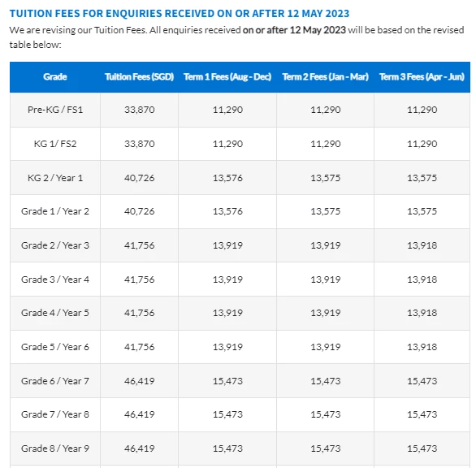The height and width of the screenshot is (468, 476).
Task: Click the Grade 4 / Year 5 row label
Action: (55, 313)
